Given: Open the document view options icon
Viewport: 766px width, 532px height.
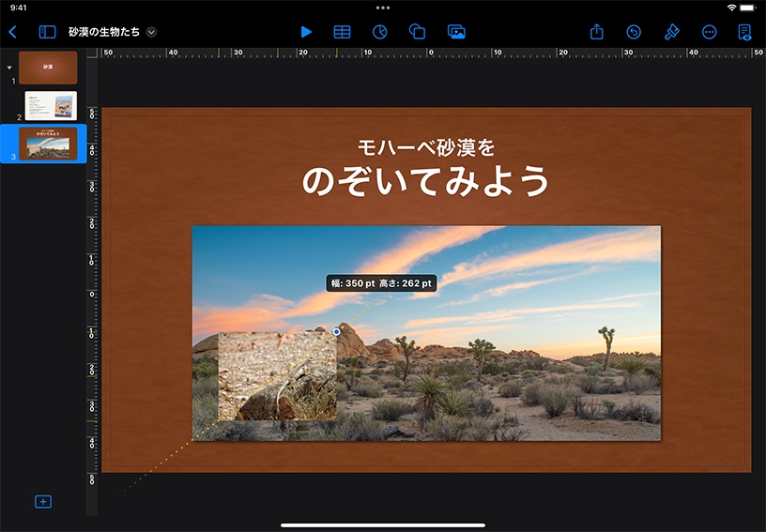Looking at the screenshot, I should point(744,32).
